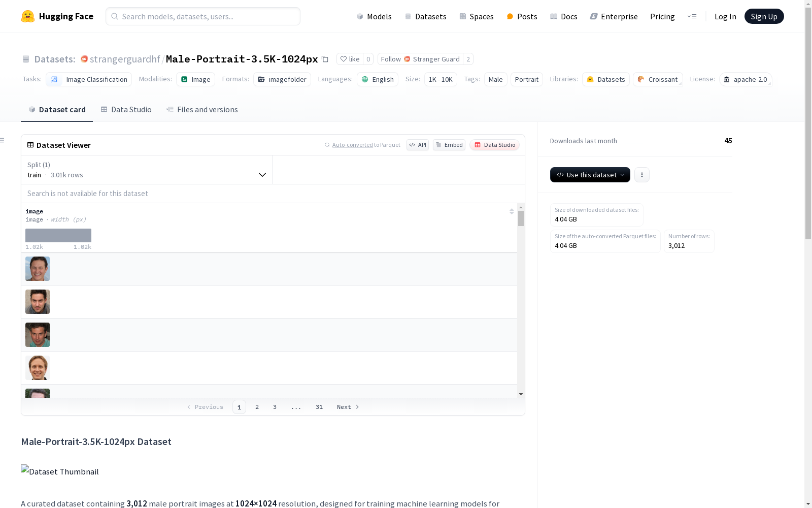Click Next page in viewer pagination

pos(348,407)
